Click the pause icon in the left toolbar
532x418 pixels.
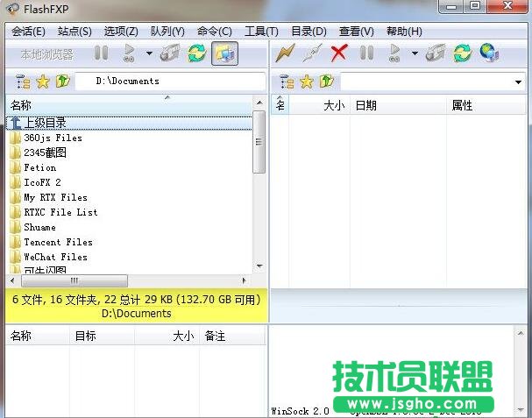coord(101,53)
